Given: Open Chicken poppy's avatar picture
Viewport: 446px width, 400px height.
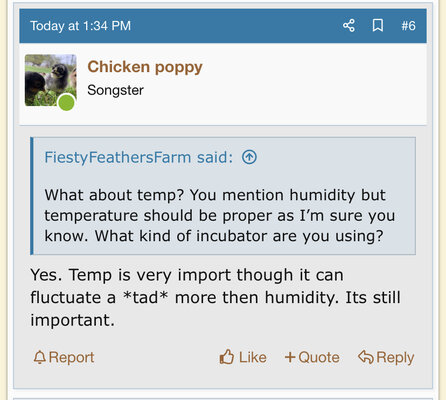Looking at the screenshot, I should click(51, 80).
